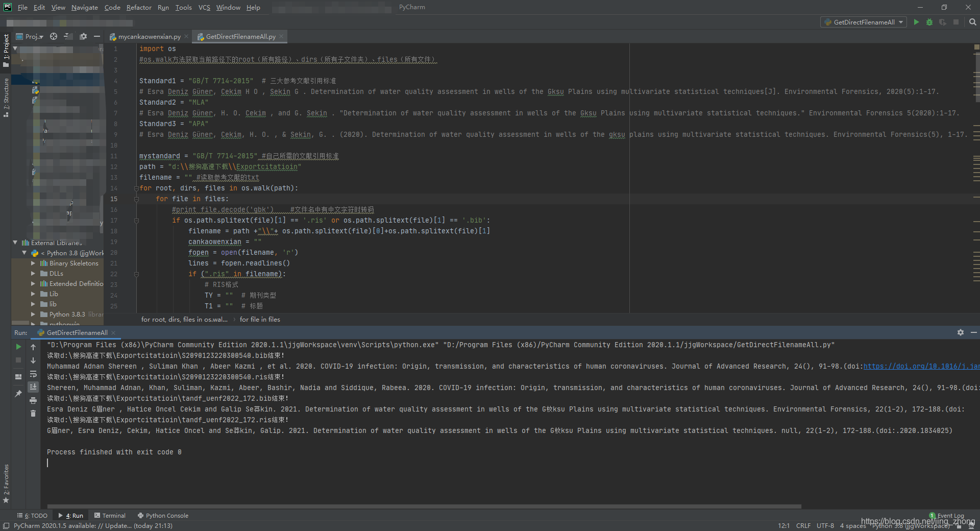Minimize the Run tool window
Viewport: 980px width, 531px height.
coord(973,332)
